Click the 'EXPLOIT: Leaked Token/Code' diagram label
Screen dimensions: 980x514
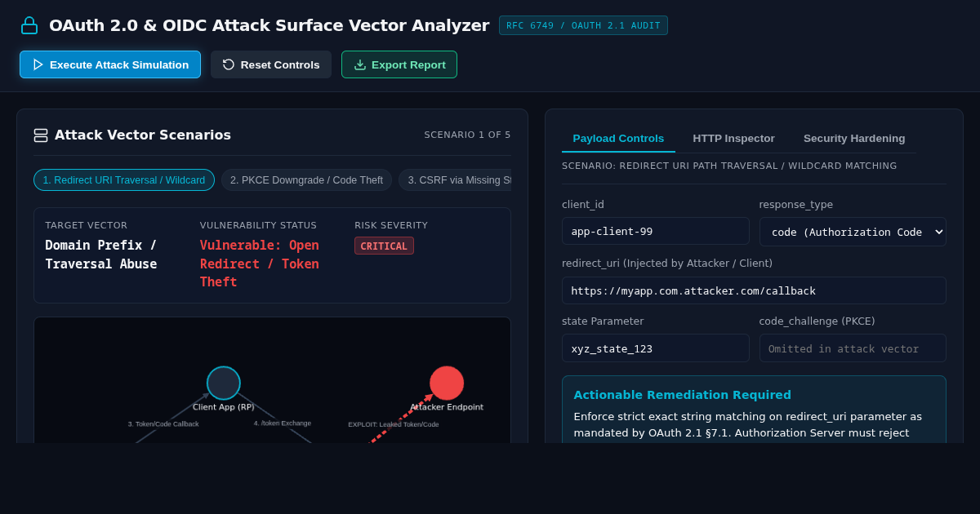(x=394, y=424)
